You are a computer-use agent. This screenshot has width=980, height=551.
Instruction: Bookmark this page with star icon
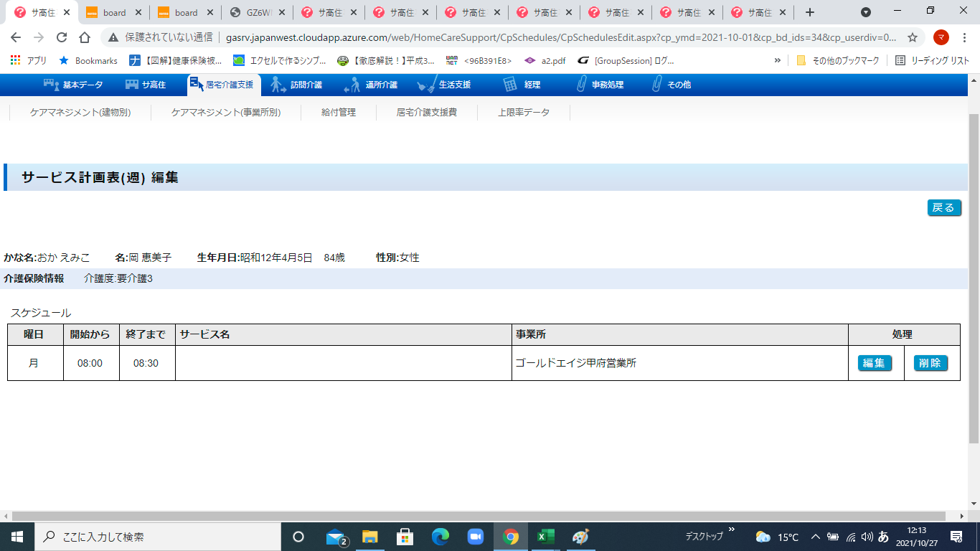coord(913,37)
